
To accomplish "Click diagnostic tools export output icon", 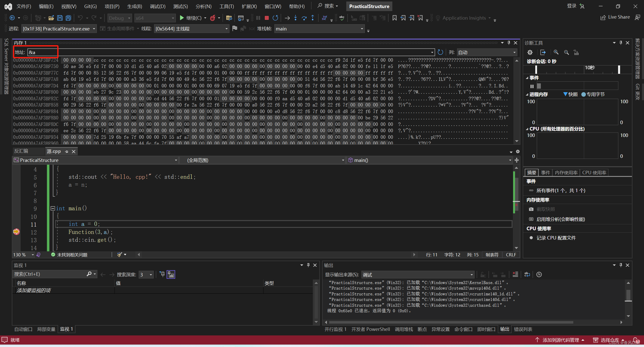I will [x=543, y=52].
